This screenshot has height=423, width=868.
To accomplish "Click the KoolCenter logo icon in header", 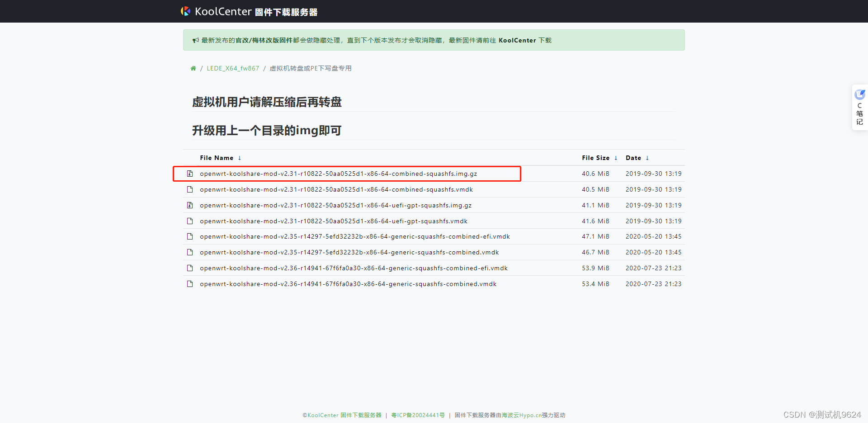I will (x=185, y=11).
